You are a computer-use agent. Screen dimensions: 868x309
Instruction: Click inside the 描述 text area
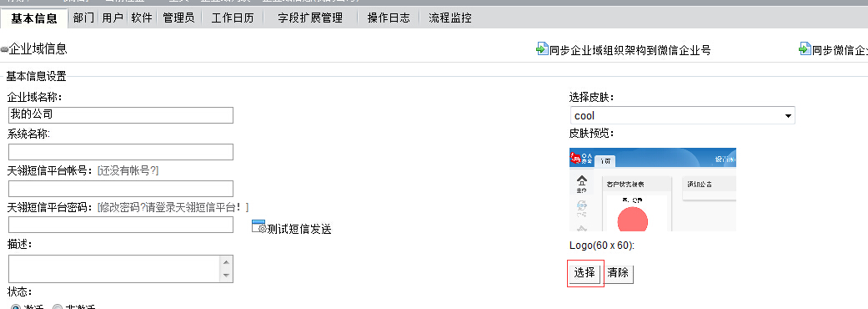[x=114, y=269]
